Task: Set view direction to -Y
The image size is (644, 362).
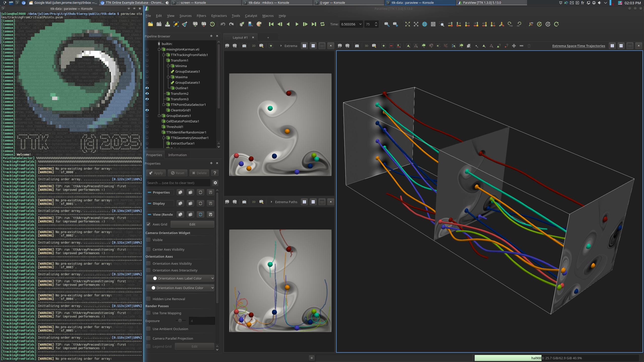Action: pyautogui.click(x=476, y=24)
